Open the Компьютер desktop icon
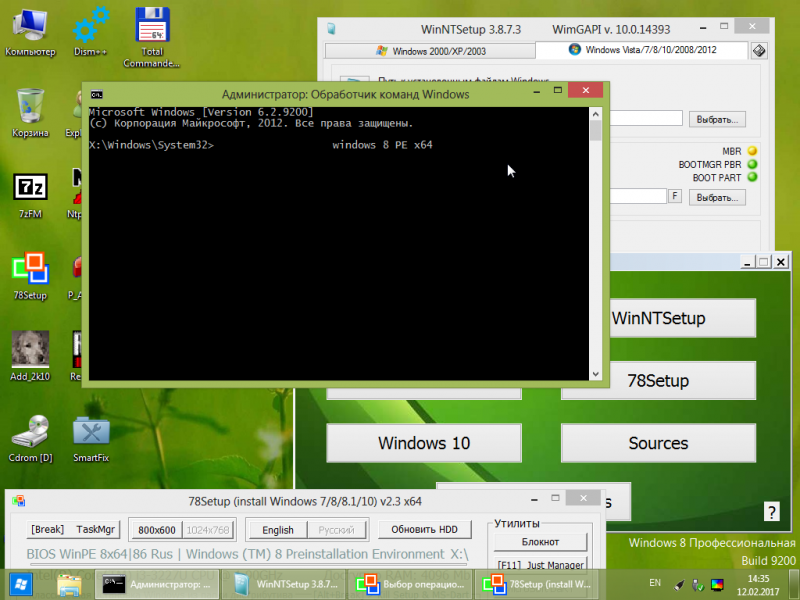 [30, 32]
